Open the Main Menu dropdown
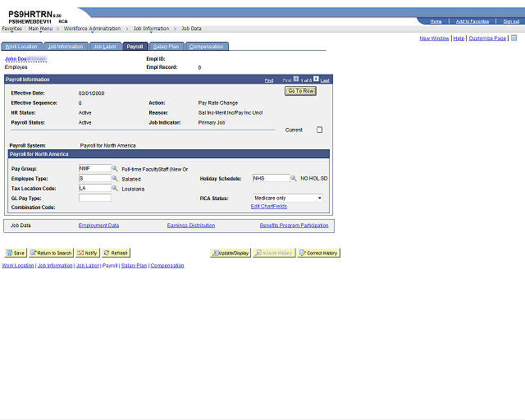The width and height of the screenshot is (525, 420). click(40, 29)
